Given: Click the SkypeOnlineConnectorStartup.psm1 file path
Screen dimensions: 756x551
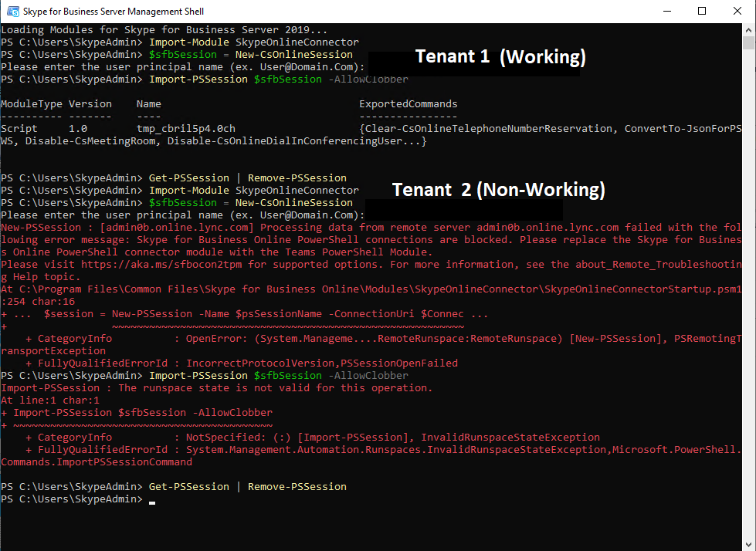Looking at the screenshot, I should 371,289.
